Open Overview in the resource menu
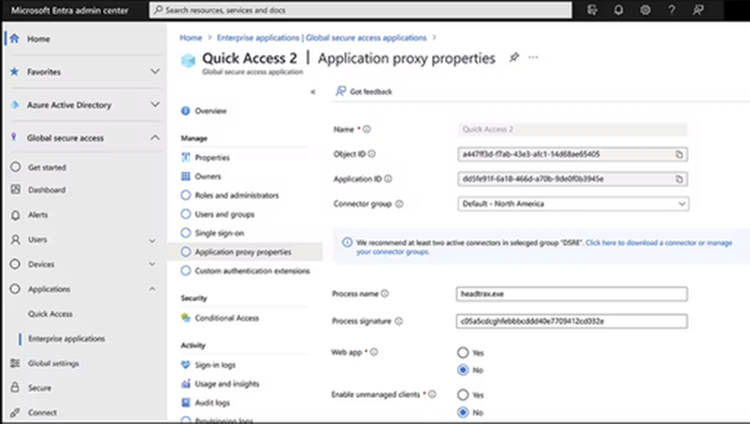The width and height of the screenshot is (750, 424). (211, 111)
